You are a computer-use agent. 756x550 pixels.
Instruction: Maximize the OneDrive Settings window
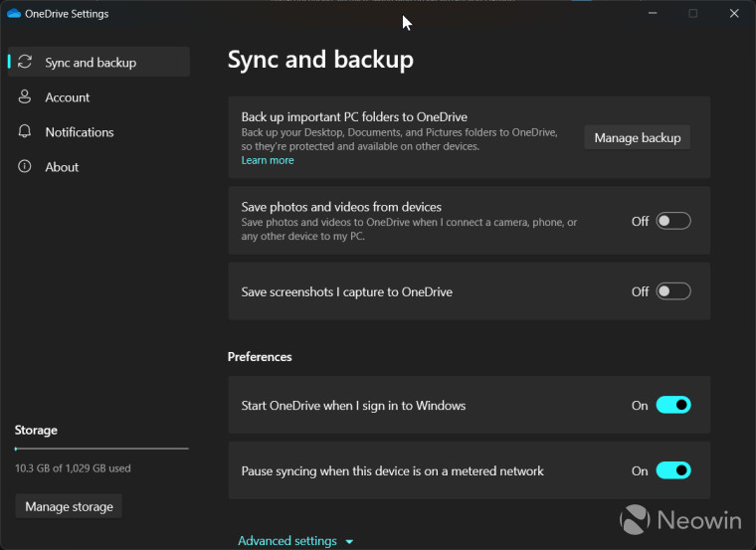693,14
